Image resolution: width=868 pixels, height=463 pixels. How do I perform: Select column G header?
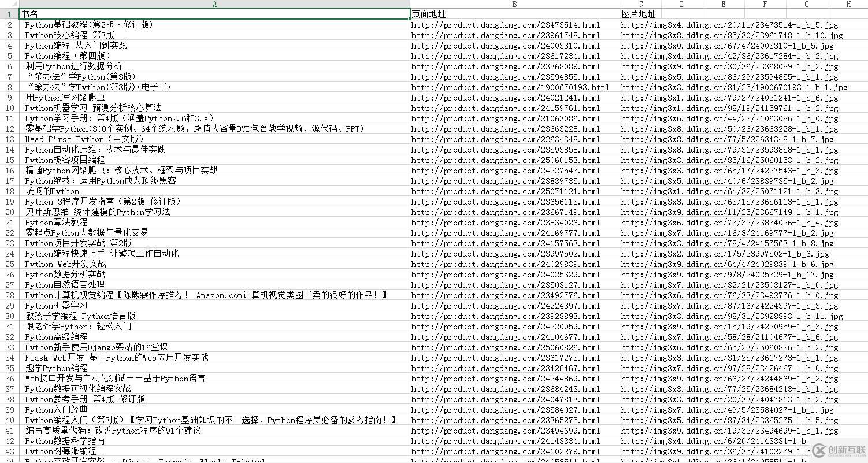click(x=806, y=4)
